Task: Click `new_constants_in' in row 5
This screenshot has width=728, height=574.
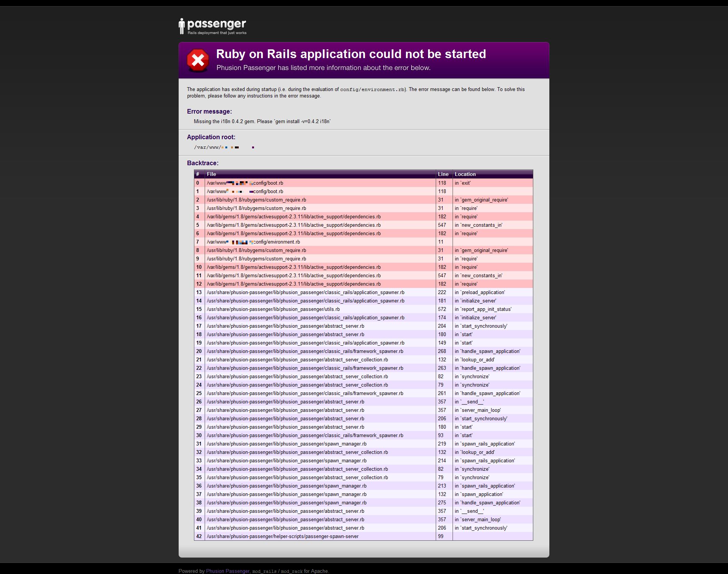Action: (x=479, y=225)
